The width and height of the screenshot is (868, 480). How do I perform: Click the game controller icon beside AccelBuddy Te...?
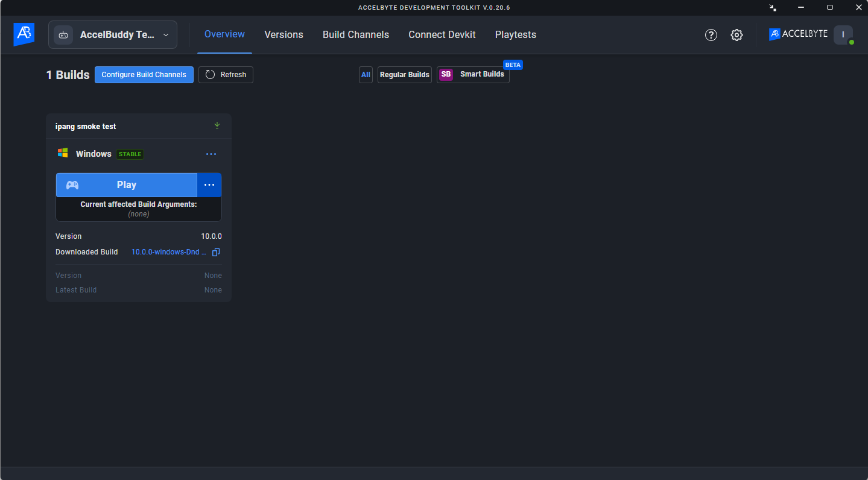pos(63,35)
